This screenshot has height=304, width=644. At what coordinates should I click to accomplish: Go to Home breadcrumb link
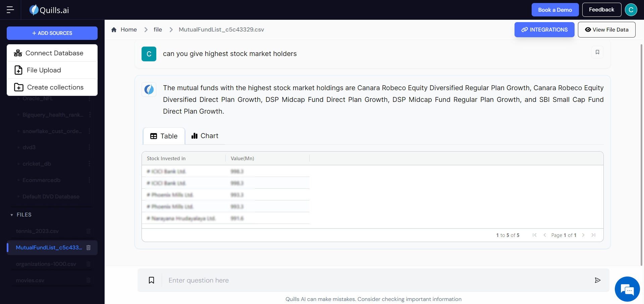tap(129, 29)
